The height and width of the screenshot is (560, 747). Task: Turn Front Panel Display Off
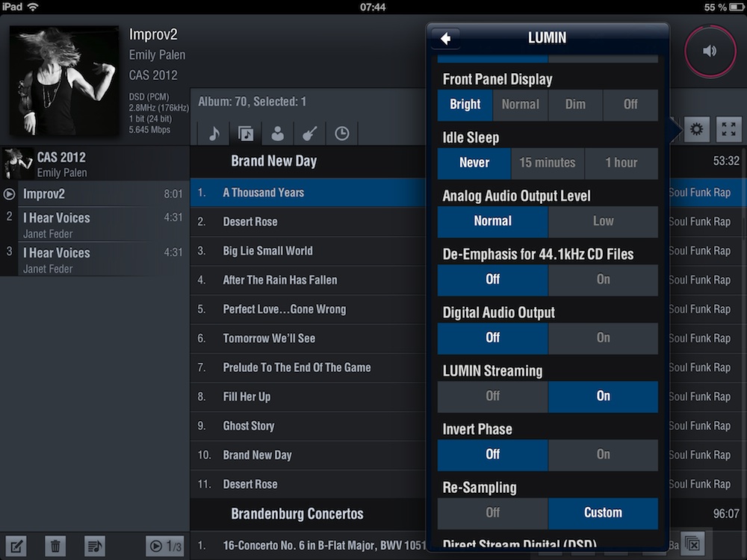630,105
